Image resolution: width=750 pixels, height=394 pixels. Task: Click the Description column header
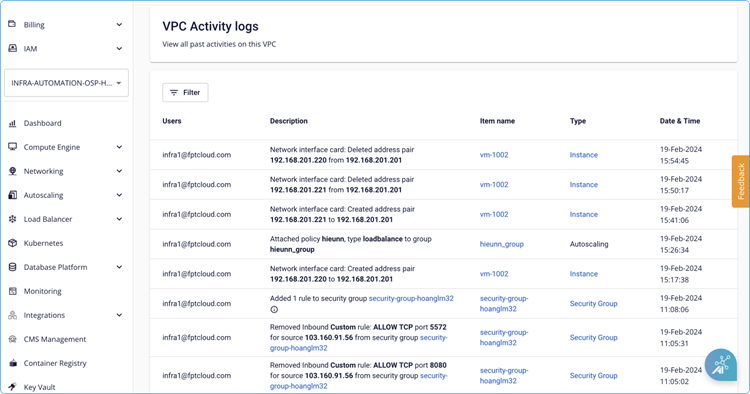288,121
